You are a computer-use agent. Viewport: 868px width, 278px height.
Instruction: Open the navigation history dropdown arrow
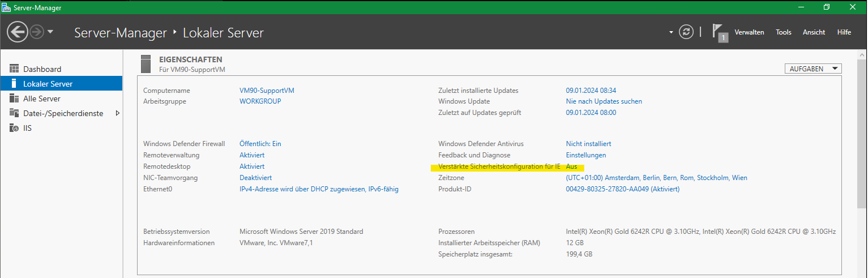50,32
